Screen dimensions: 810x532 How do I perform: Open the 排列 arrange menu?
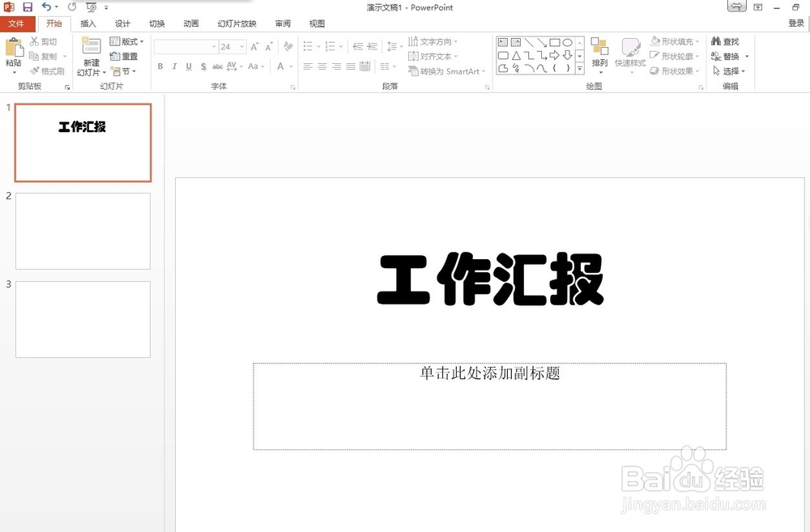pos(599,55)
